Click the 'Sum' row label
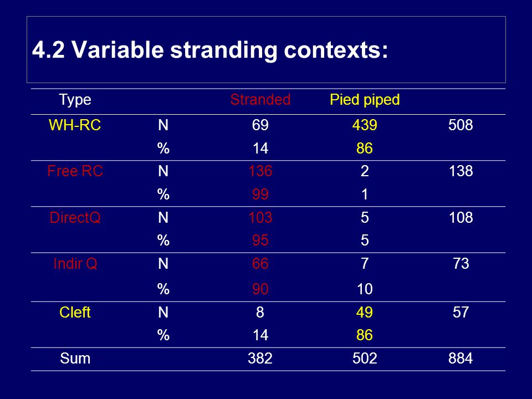This screenshot has height=399, width=532. pyautogui.click(x=75, y=359)
